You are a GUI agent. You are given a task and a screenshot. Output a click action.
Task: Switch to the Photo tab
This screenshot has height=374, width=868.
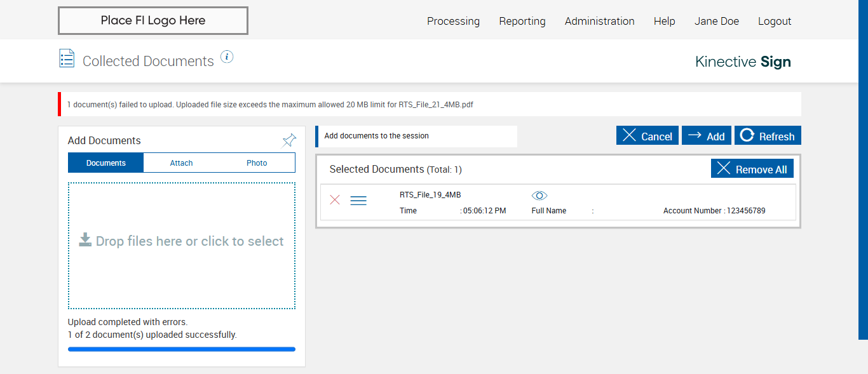257,163
